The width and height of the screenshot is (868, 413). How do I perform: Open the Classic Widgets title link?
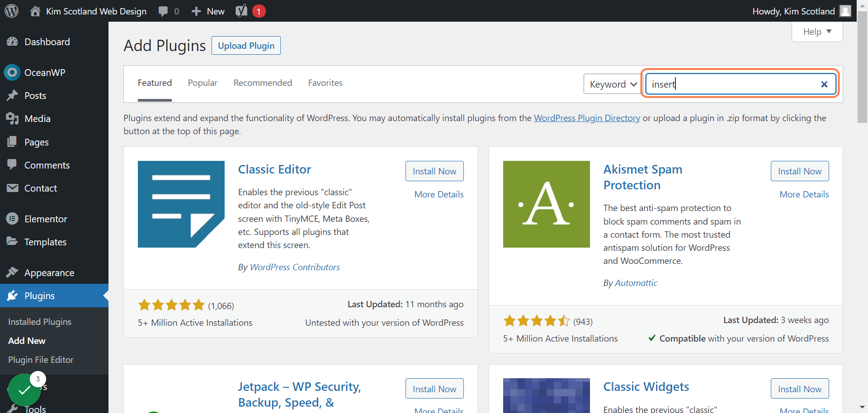tap(646, 387)
